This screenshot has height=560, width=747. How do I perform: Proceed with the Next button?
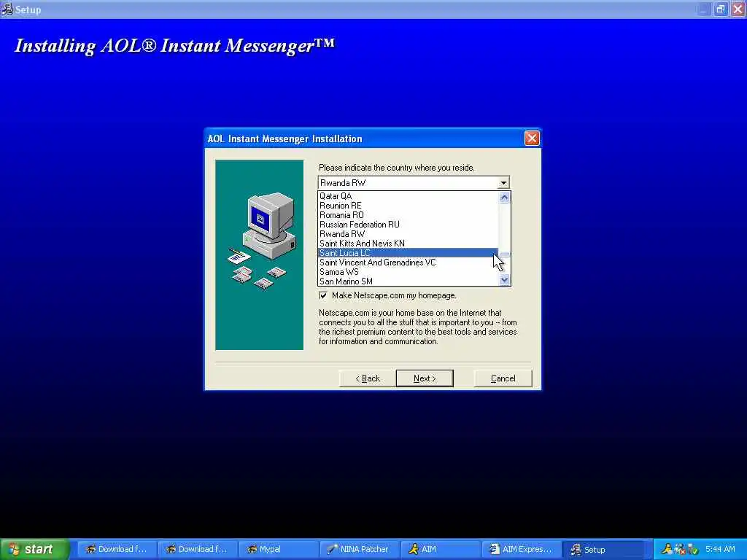[x=425, y=378]
